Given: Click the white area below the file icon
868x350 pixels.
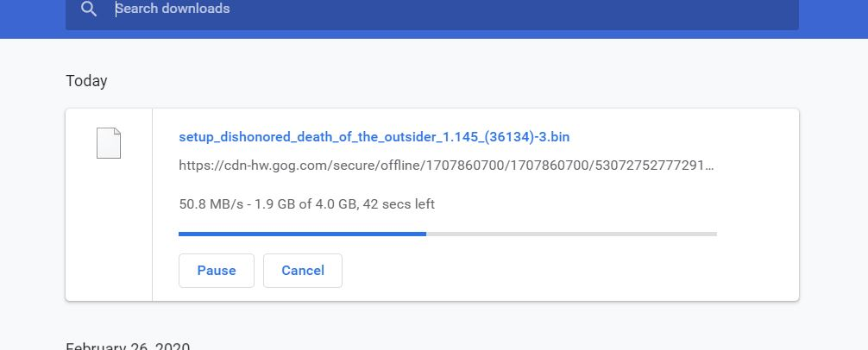Looking at the screenshot, I should pyautogui.click(x=109, y=232).
